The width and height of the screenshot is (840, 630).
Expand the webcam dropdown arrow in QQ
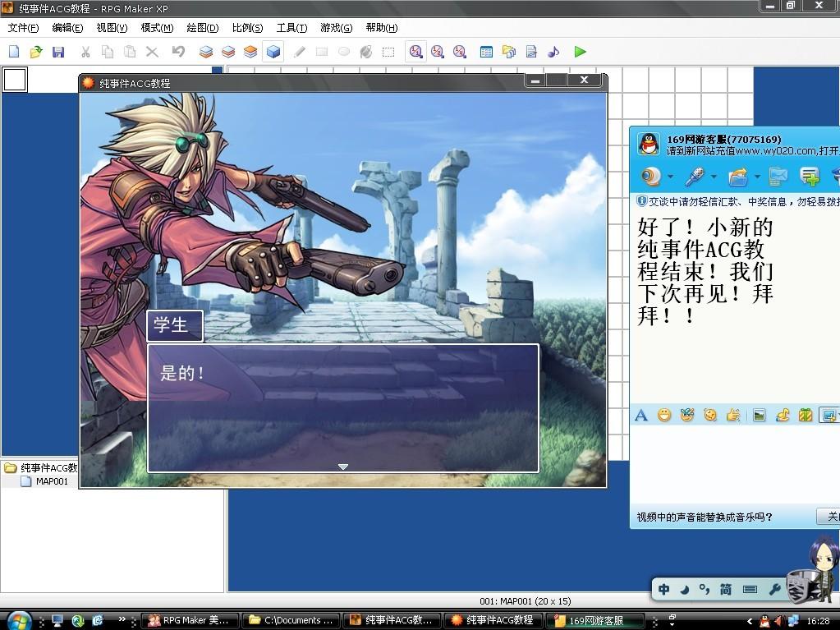(670, 177)
